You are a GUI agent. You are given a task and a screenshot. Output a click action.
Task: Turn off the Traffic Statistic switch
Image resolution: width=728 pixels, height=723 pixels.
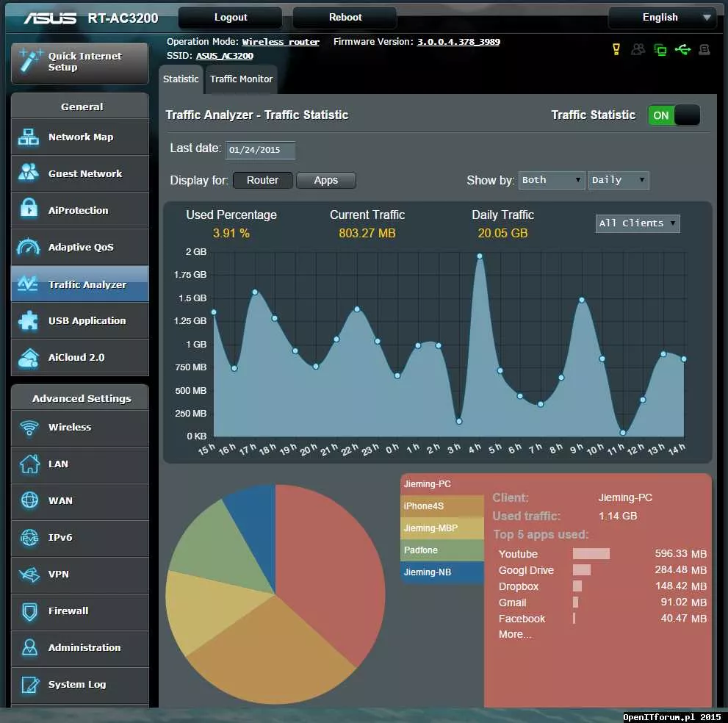pyautogui.click(x=674, y=115)
